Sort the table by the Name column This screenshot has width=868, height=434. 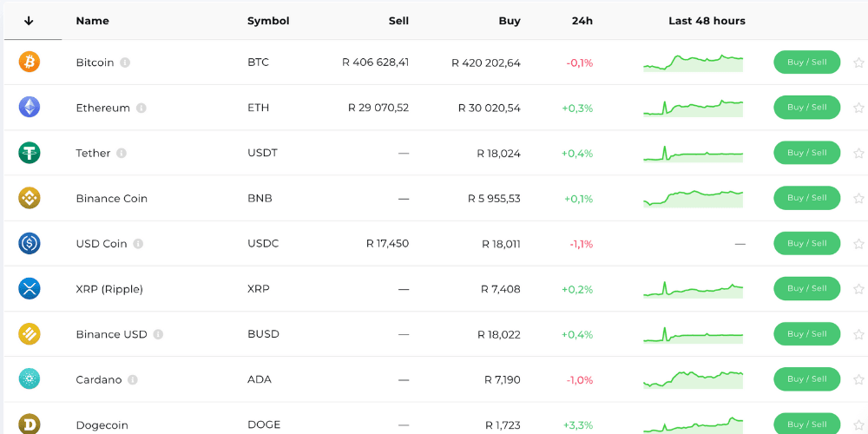click(x=92, y=21)
